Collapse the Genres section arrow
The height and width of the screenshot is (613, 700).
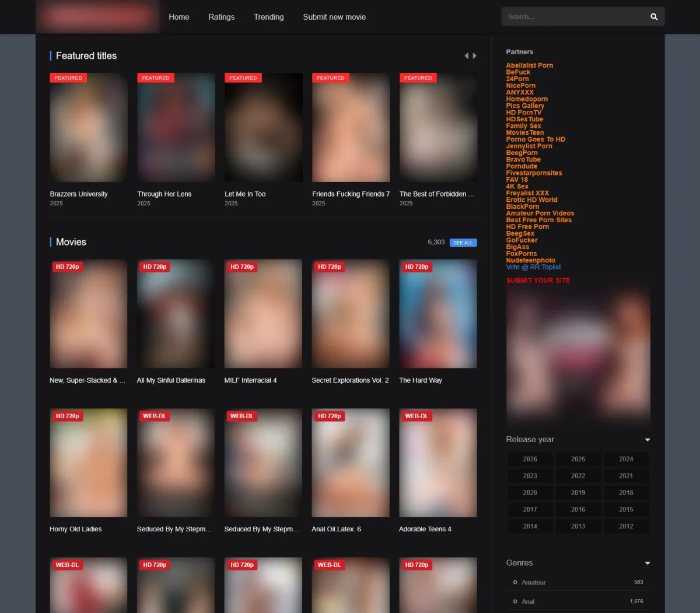pyautogui.click(x=647, y=563)
